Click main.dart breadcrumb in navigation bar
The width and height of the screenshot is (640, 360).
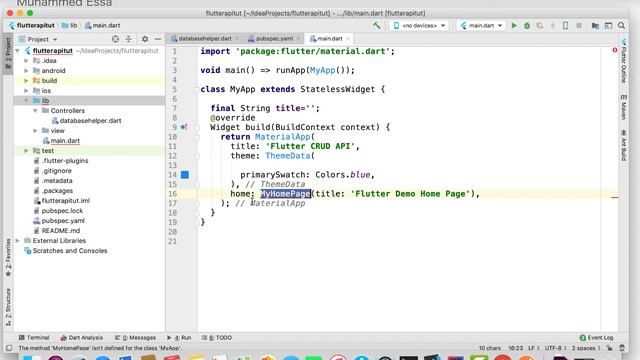(102, 25)
